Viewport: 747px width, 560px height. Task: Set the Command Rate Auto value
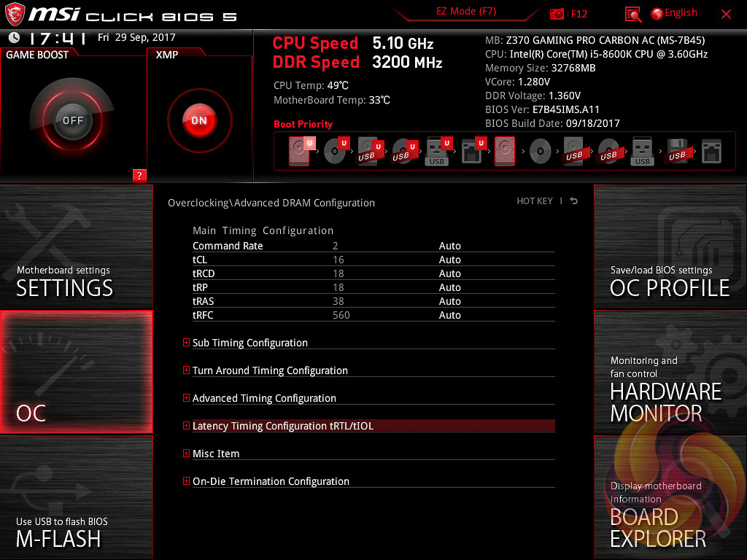[449, 246]
